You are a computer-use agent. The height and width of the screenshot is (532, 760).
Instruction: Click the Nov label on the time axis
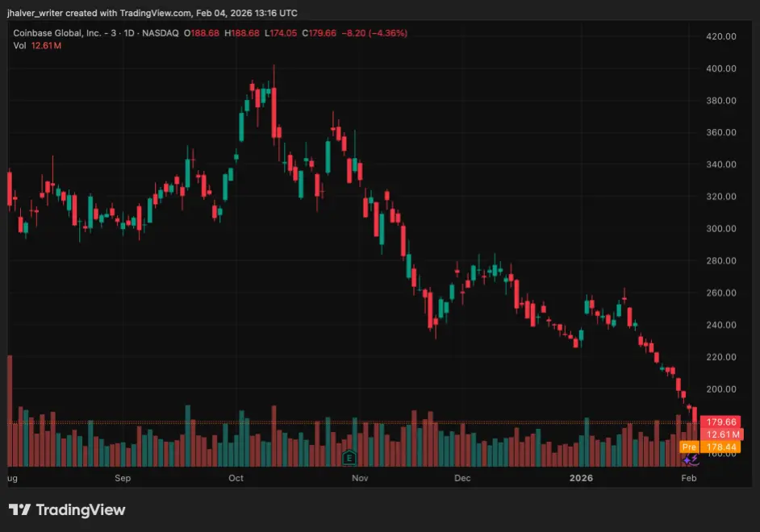point(360,478)
